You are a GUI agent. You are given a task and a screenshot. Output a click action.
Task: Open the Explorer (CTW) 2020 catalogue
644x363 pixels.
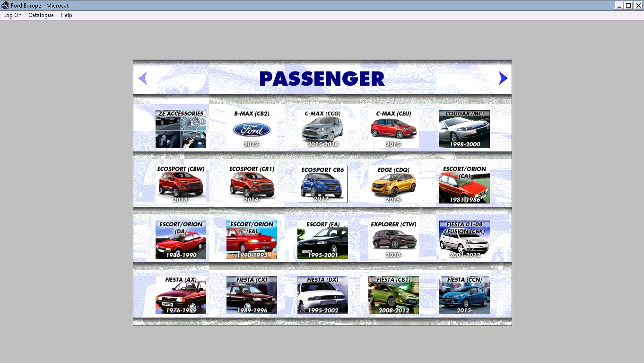coord(393,239)
